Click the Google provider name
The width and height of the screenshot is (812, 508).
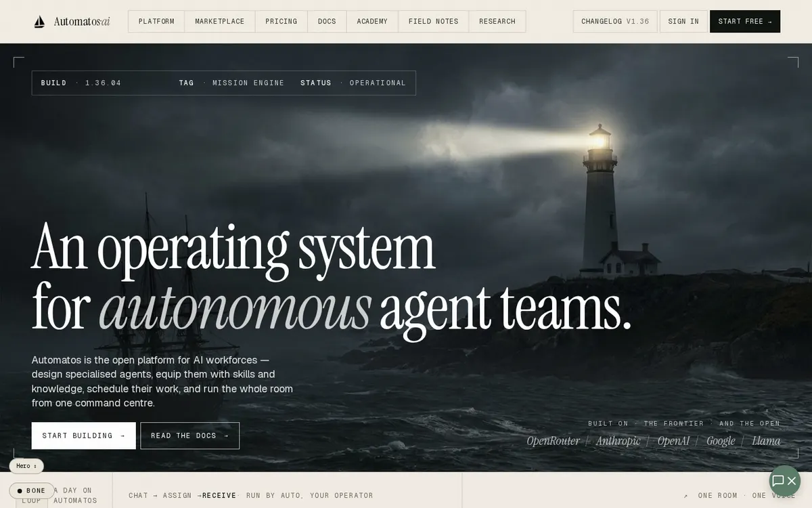click(x=721, y=441)
